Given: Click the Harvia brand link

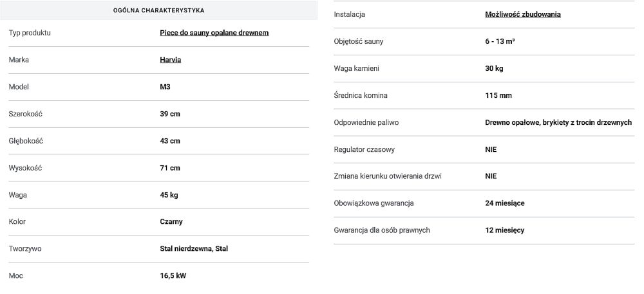Looking at the screenshot, I should click(170, 60).
